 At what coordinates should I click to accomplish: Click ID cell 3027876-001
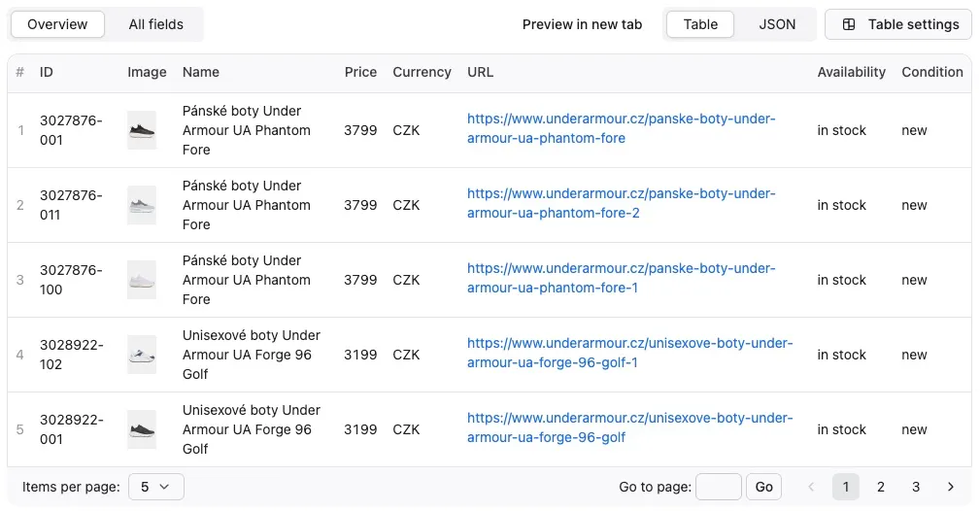click(71, 130)
